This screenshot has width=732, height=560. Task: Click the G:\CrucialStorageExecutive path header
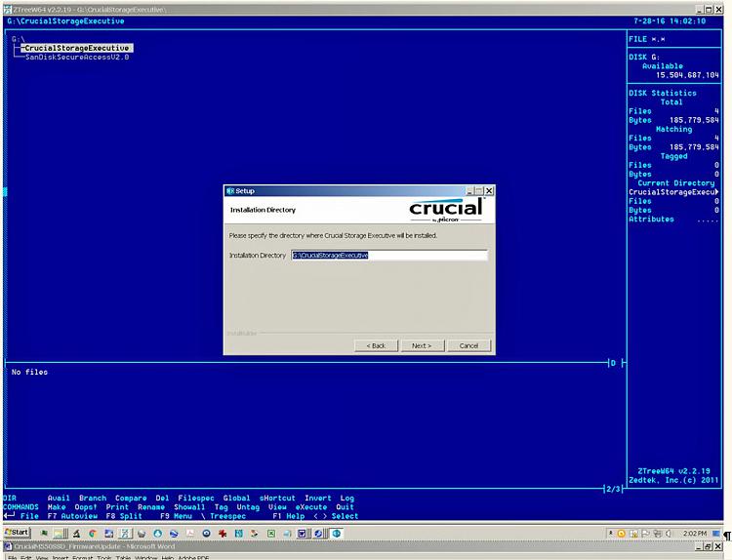pos(65,21)
